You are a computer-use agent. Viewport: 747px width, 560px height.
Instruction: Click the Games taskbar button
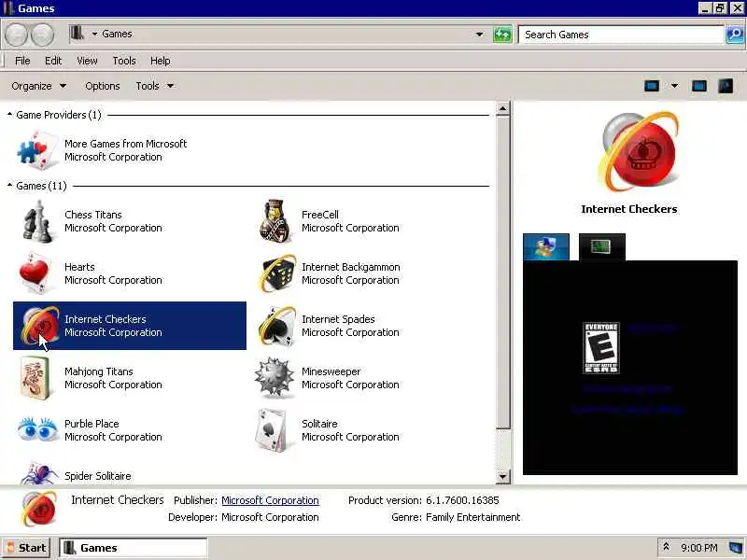point(133,548)
